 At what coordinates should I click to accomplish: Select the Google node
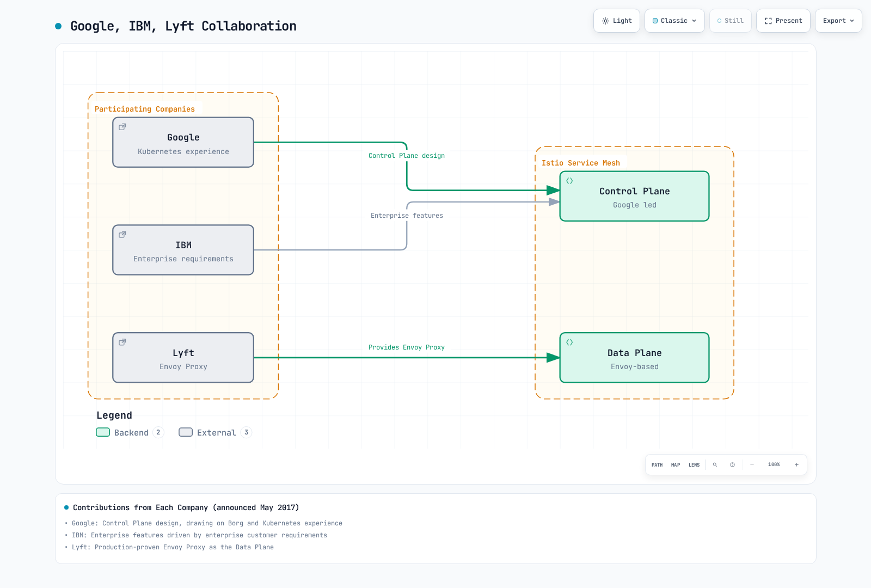click(x=183, y=142)
